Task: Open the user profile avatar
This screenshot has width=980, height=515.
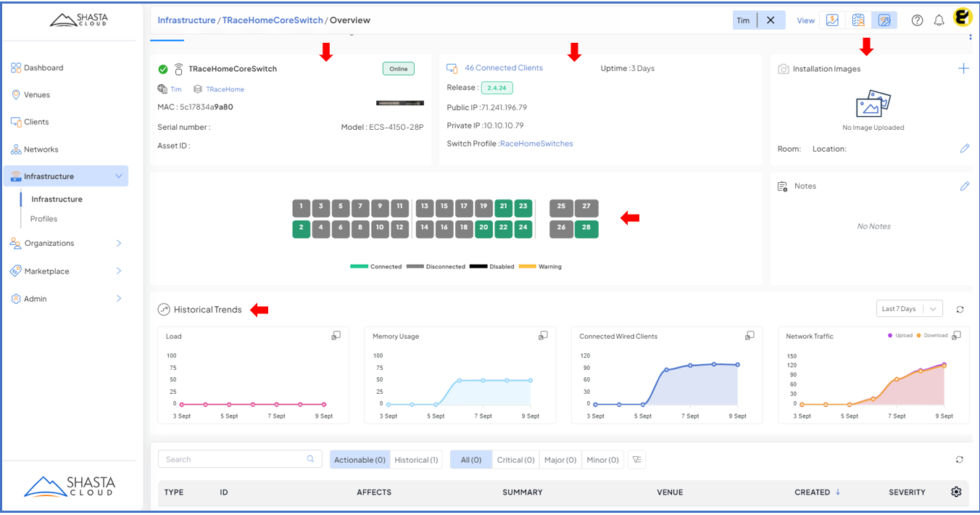Action: pyautogui.click(x=963, y=17)
